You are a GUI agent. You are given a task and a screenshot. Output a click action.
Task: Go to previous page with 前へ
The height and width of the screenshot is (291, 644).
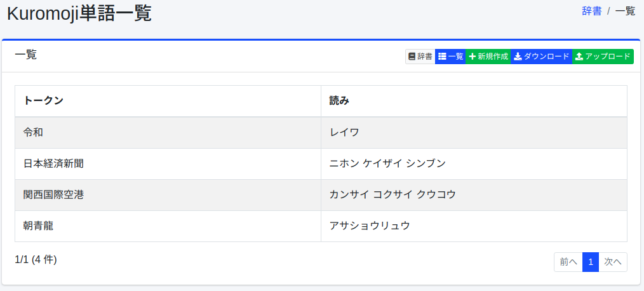[568, 262]
